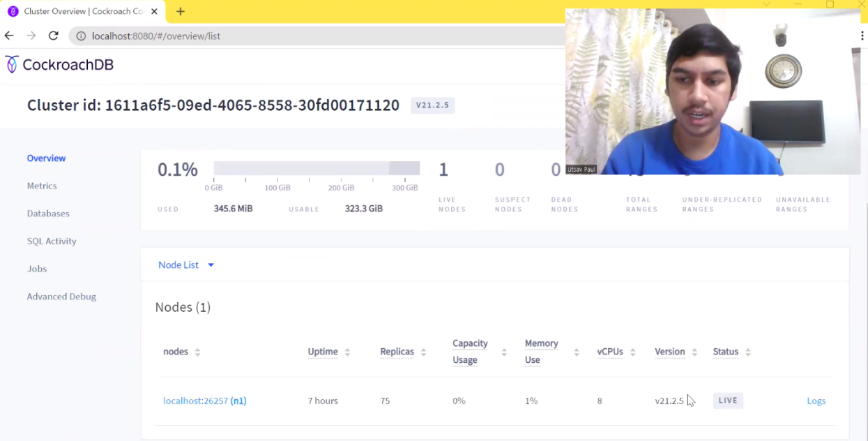Open the Overview sidebar item
Viewport: 868px width, 441px height.
tap(47, 158)
